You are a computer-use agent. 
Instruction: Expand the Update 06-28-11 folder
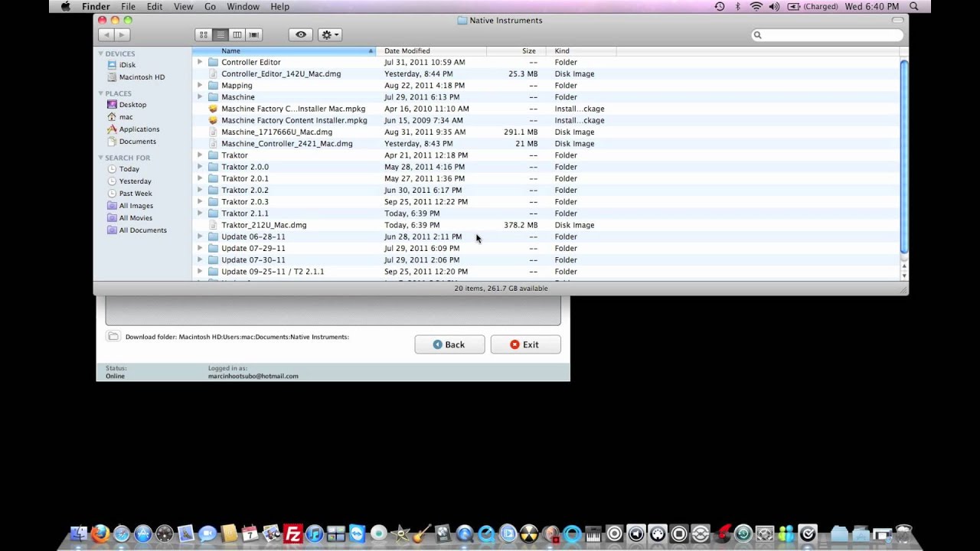click(x=200, y=236)
